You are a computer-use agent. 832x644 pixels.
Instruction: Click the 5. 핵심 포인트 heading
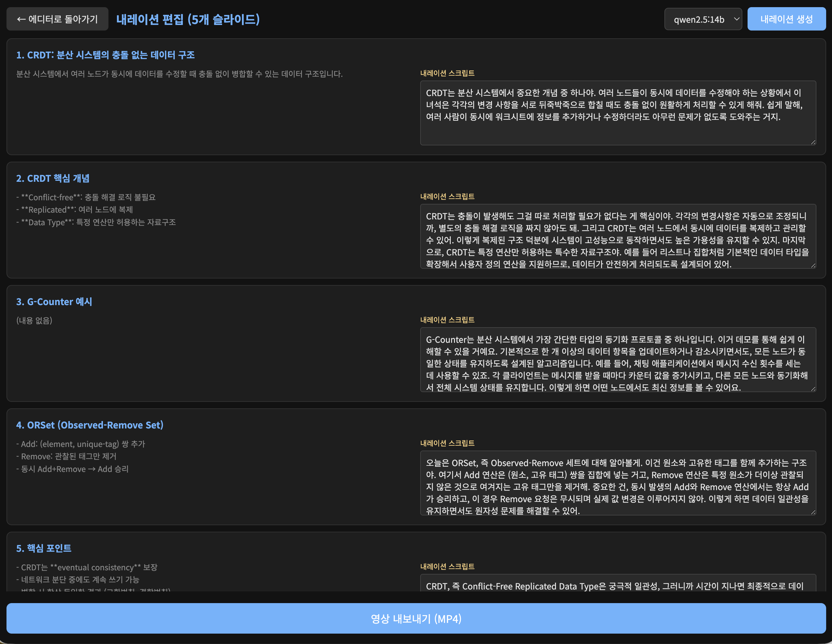pos(44,549)
